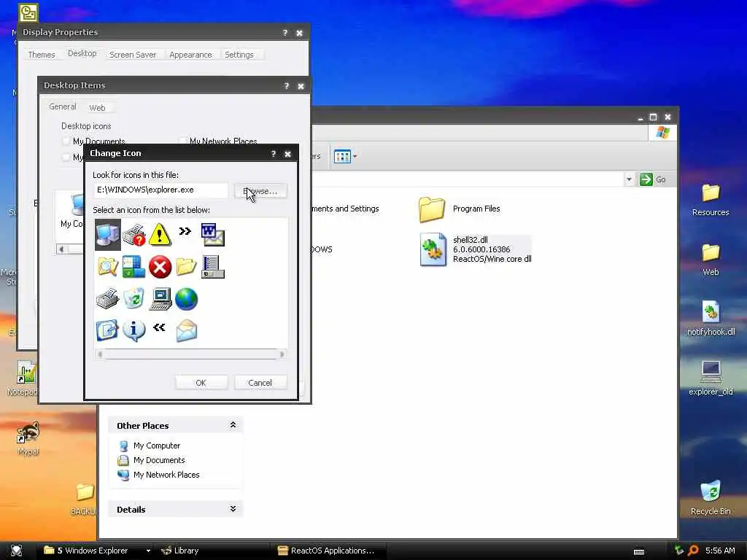Click the Start button on taskbar
Image resolution: width=747 pixels, height=560 pixels.
(16, 551)
